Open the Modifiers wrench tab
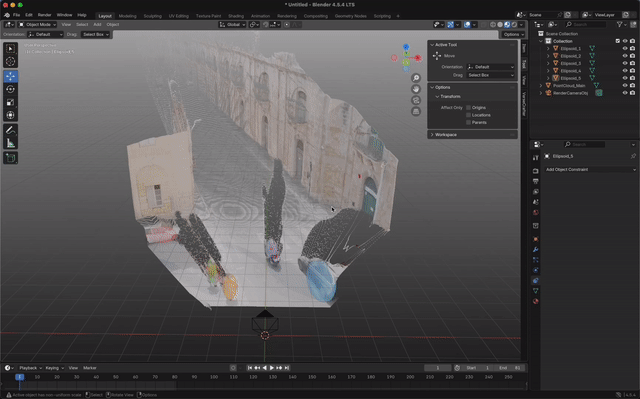This screenshot has height=399, width=640. tap(536, 249)
